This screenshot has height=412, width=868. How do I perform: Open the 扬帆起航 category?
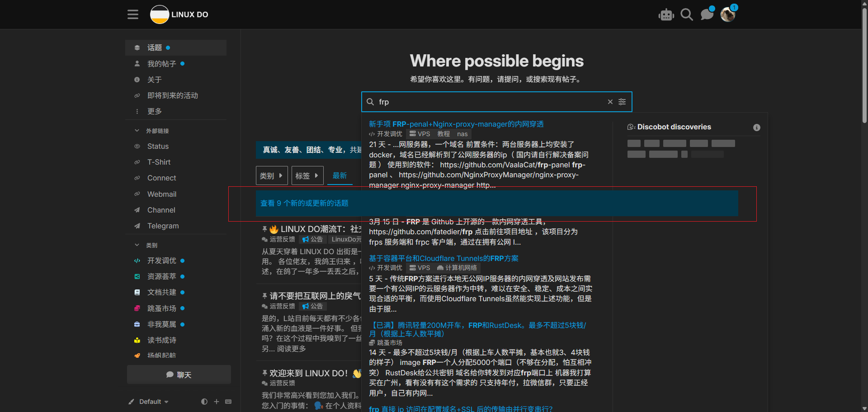click(x=176, y=355)
